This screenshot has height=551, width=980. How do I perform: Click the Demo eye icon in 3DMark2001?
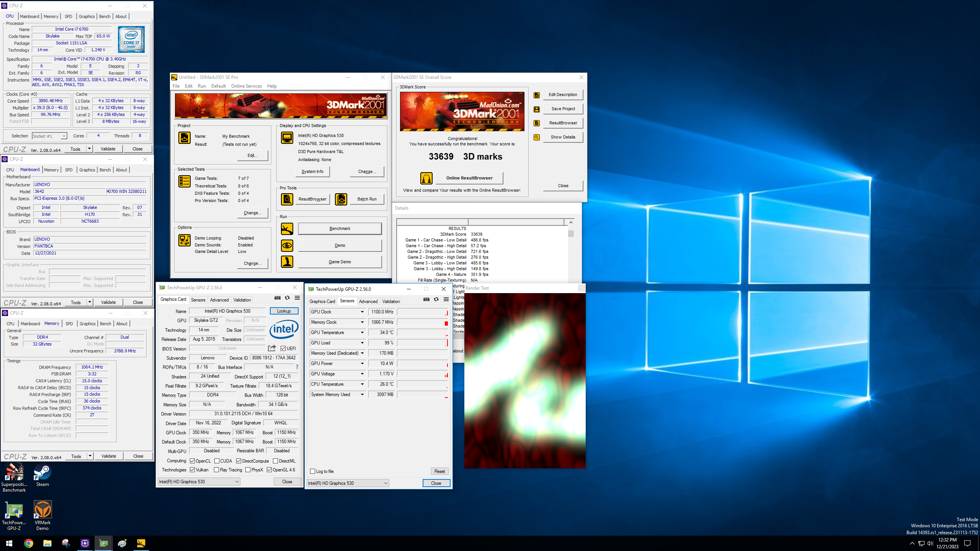click(x=287, y=245)
